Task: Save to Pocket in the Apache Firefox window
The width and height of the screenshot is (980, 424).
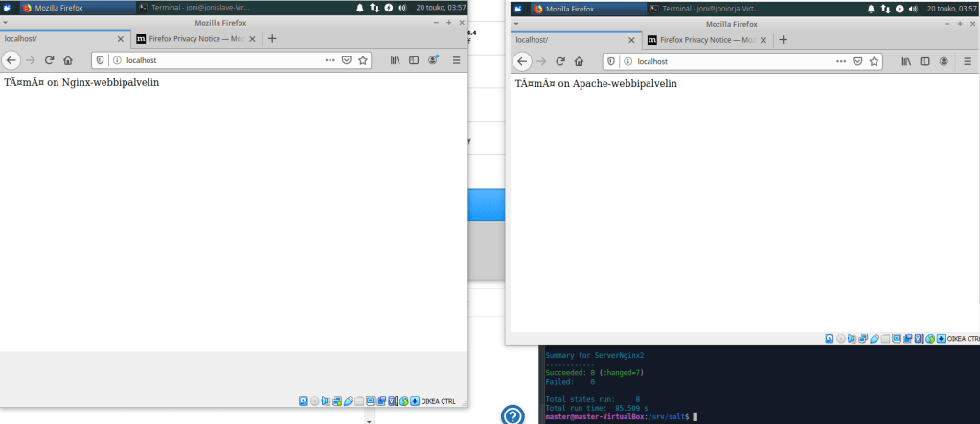Action: pyautogui.click(x=857, y=61)
